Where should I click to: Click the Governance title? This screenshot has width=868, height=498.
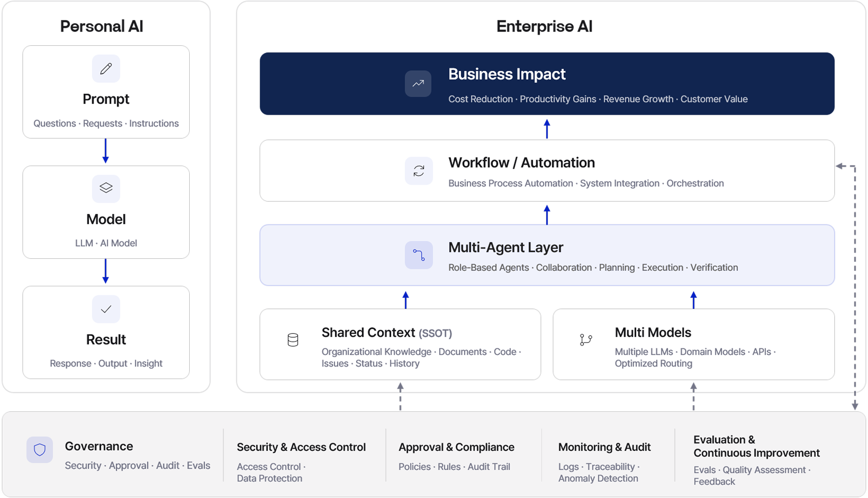99,446
